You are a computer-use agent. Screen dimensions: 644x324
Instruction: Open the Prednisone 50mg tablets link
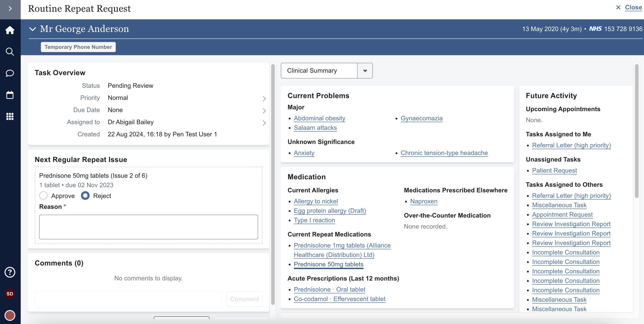coord(328,264)
